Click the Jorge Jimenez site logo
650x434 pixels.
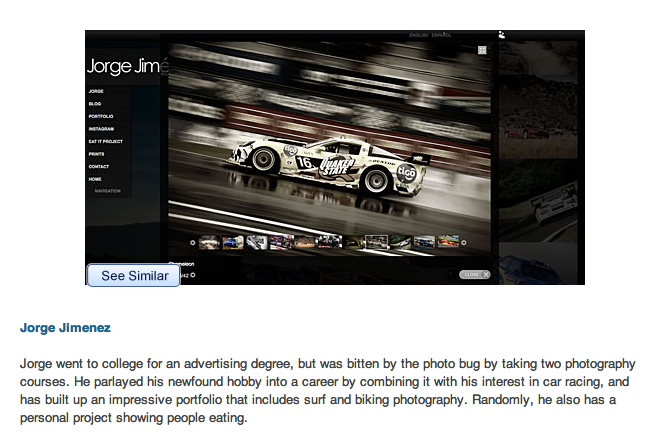(125, 67)
